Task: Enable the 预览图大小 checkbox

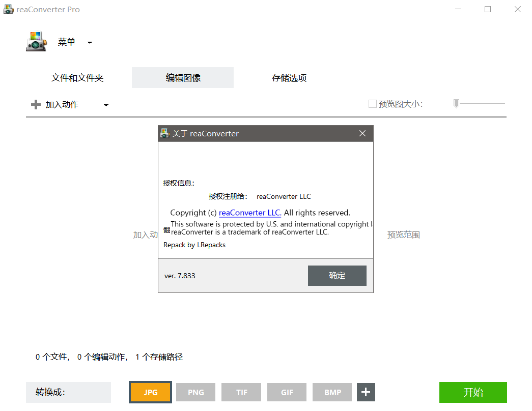Action: click(372, 103)
